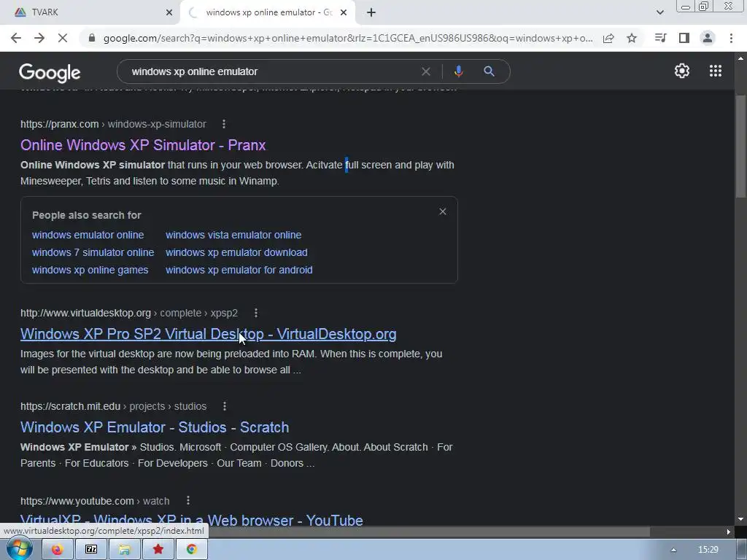The width and height of the screenshot is (747, 560).
Task: Clear the Google search box text
Action: pos(426,71)
